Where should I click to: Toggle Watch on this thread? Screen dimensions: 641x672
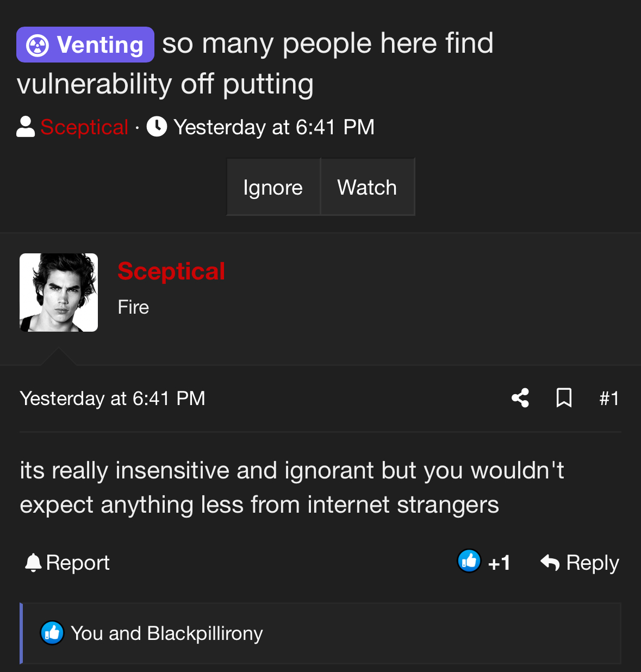pyautogui.click(x=368, y=187)
